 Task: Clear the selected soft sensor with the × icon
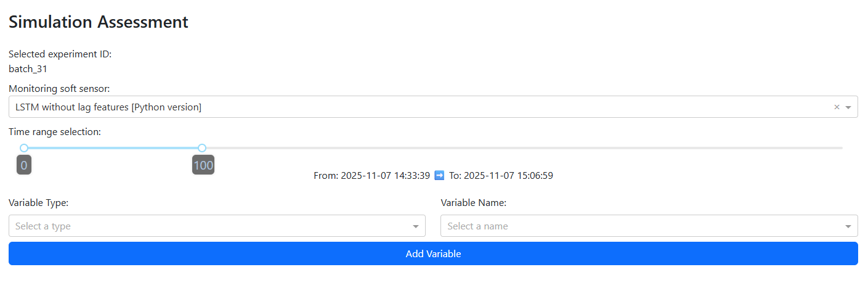pos(837,107)
